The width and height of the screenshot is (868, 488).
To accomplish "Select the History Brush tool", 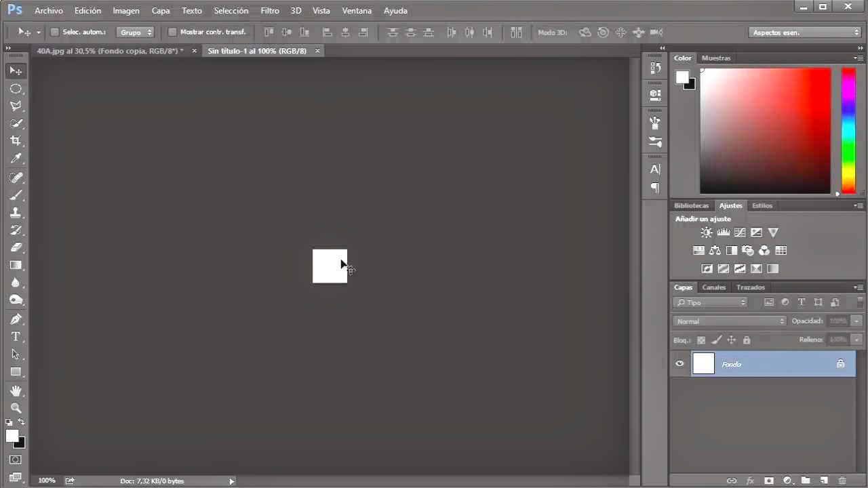I will 16,230.
